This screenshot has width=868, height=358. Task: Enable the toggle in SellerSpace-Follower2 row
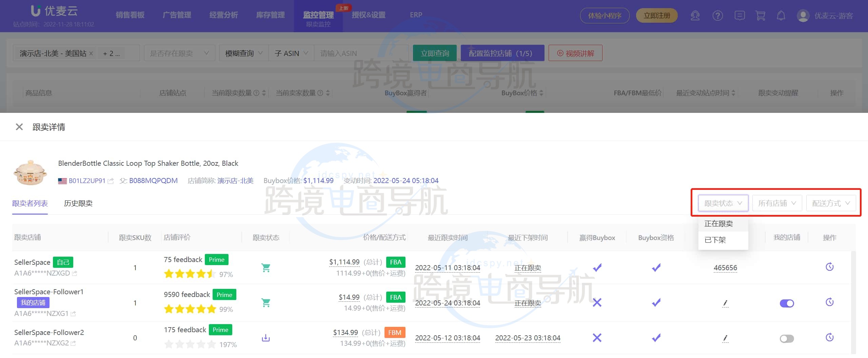787,338
